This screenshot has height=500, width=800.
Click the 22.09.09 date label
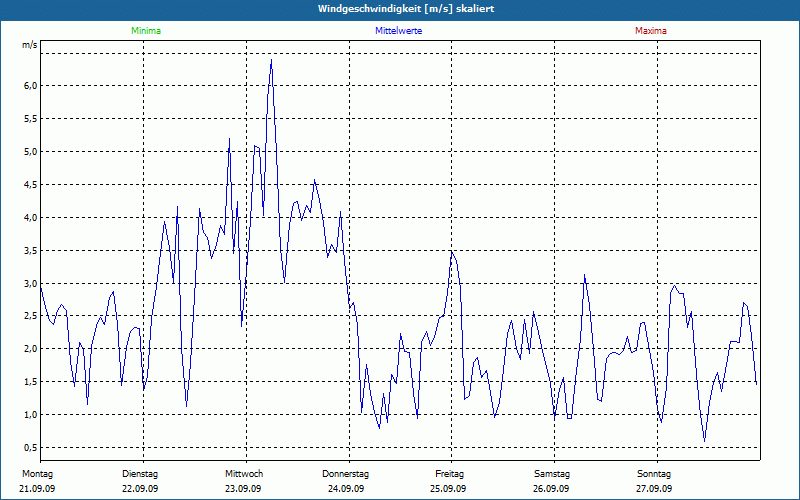[x=140, y=489]
